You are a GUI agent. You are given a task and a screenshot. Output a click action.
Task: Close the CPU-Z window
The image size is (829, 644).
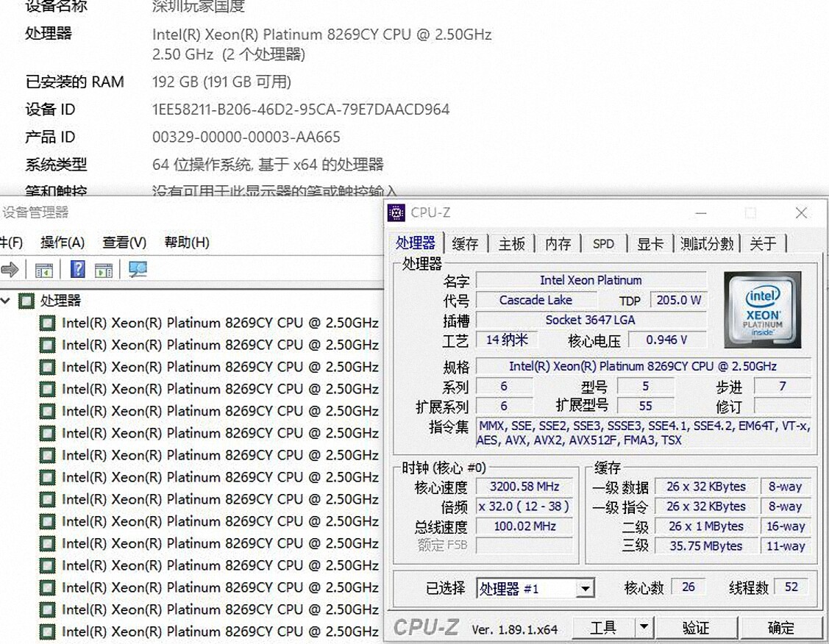pos(801,213)
